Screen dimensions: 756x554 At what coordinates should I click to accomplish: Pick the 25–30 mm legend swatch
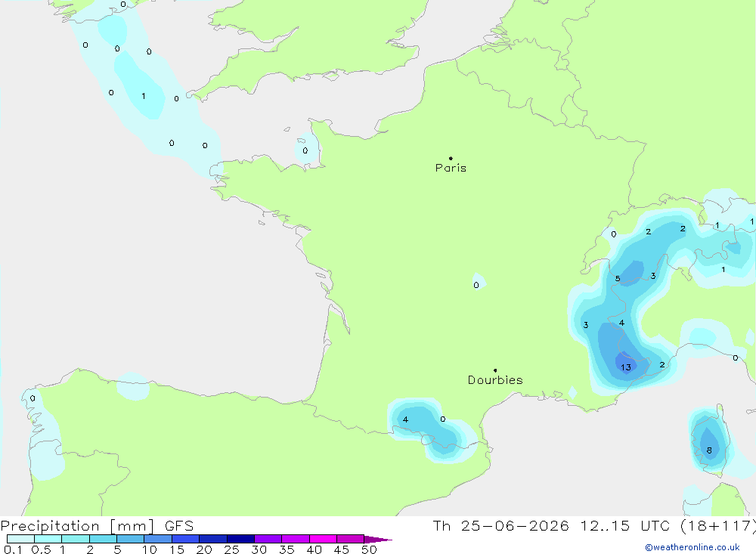click(240, 539)
